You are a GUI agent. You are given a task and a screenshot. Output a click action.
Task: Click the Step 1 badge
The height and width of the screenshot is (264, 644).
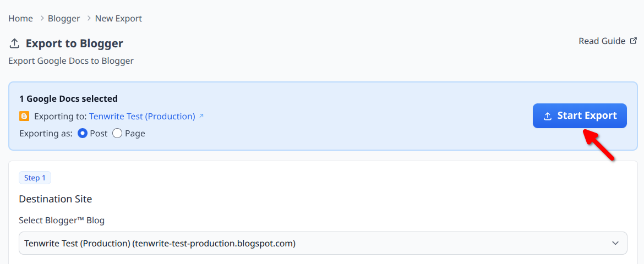35,178
